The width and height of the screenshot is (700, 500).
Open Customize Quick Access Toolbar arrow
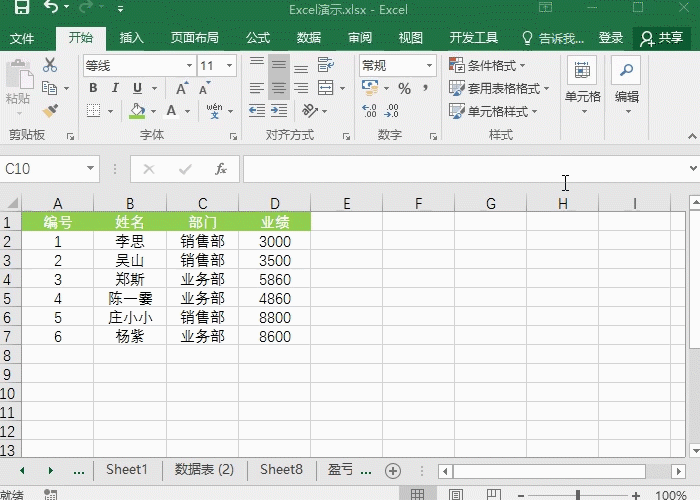point(120,8)
